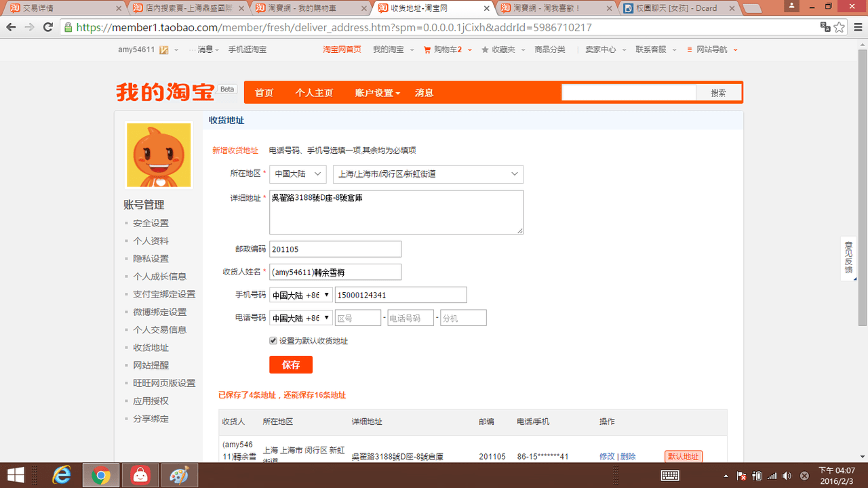
Task: Click the 我的淘宝 logo
Action: click(x=165, y=92)
